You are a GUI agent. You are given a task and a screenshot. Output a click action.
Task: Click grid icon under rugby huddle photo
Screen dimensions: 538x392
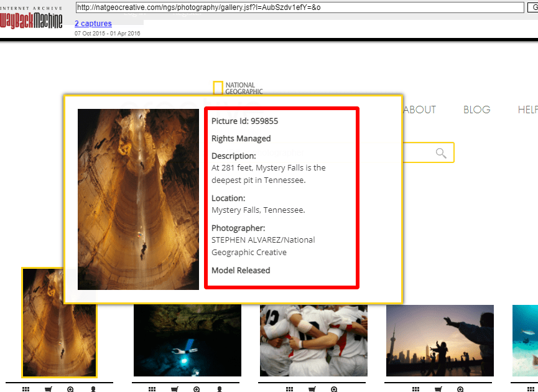tap(289, 389)
